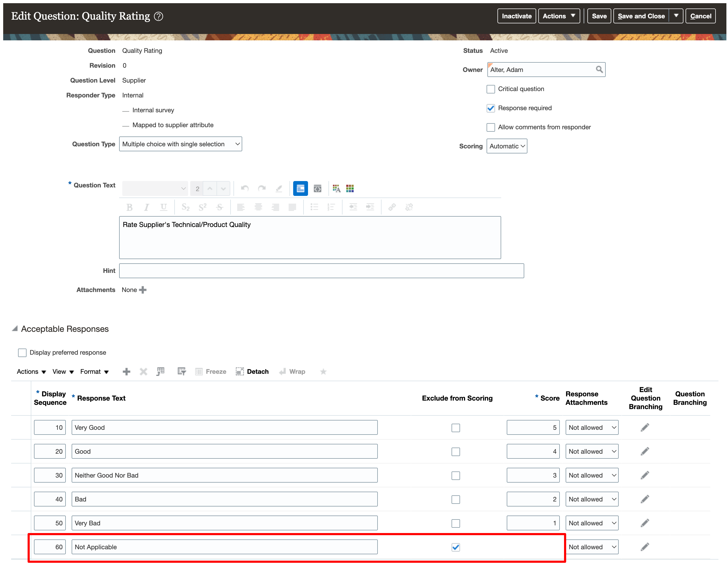Screen dimensions: 728x571
Task: Collapse the Acceptable Responses section
Action: point(15,329)
